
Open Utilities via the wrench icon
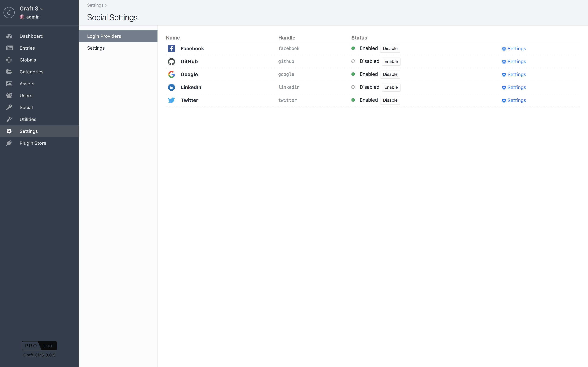point(9,119)
